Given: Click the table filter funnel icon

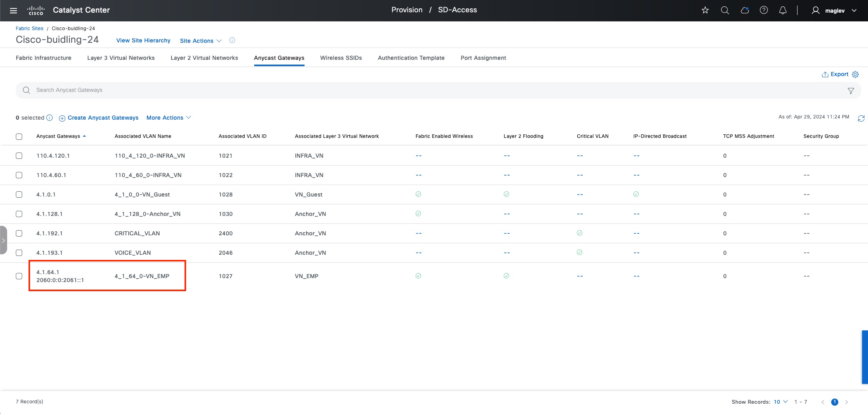Looking at the screenshot, I should click(x=851, y=91).
